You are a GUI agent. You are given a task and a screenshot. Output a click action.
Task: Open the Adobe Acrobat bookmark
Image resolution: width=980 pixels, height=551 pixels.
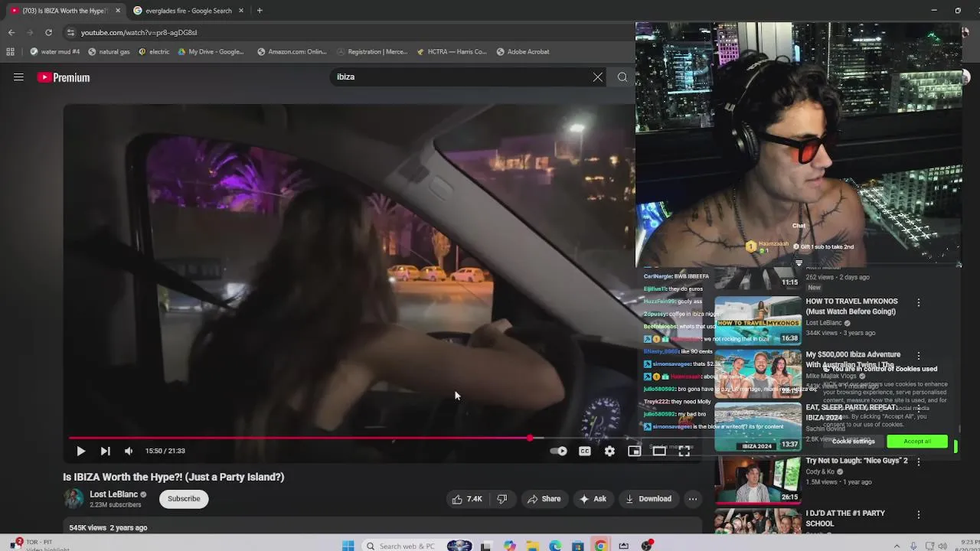(x=523, y=52)
